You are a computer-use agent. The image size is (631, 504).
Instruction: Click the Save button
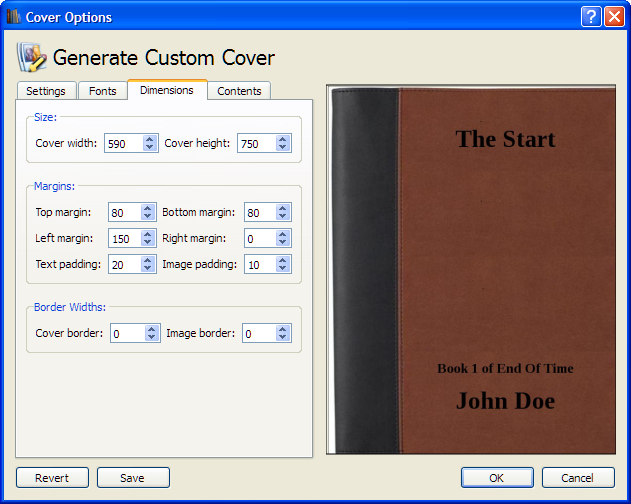coord(133,478)
